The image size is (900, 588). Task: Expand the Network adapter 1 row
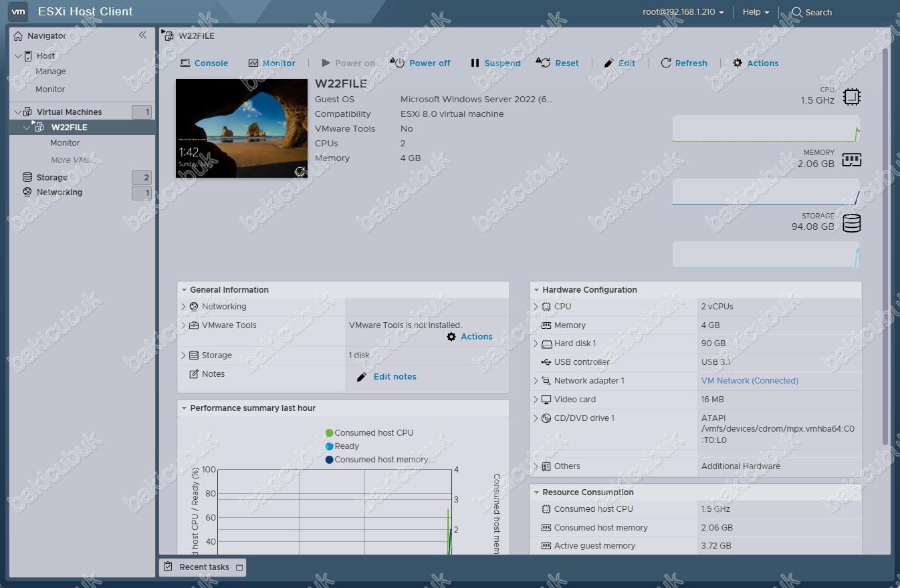[536, 381]
